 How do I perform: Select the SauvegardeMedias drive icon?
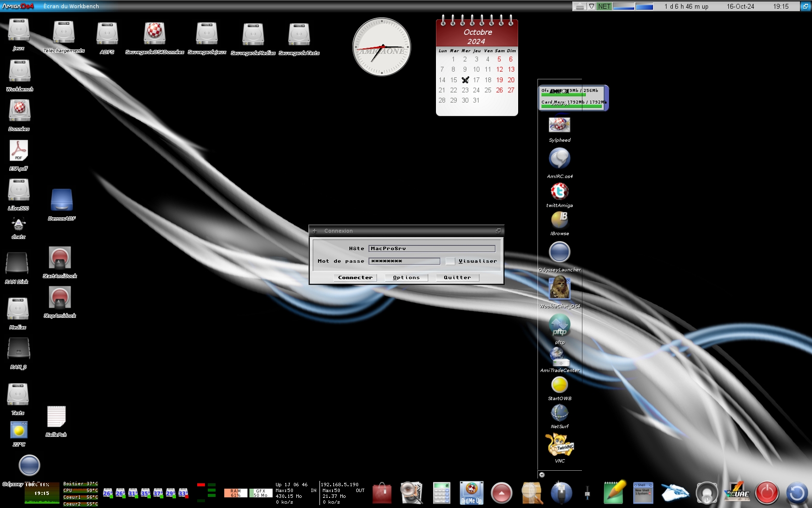pyautogui.click(x=253, y=35)
